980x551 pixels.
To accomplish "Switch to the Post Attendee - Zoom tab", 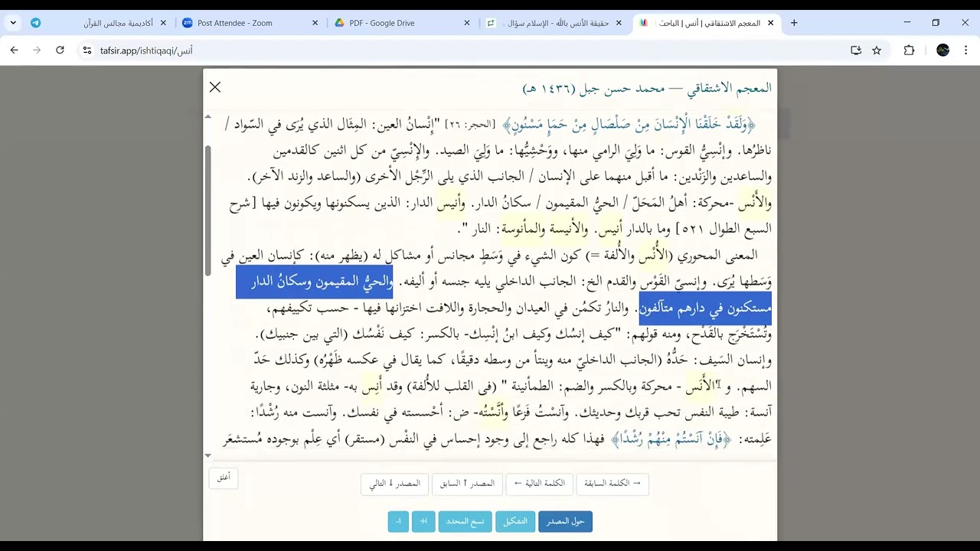I will pyautogui.click(x=249, y=23).
